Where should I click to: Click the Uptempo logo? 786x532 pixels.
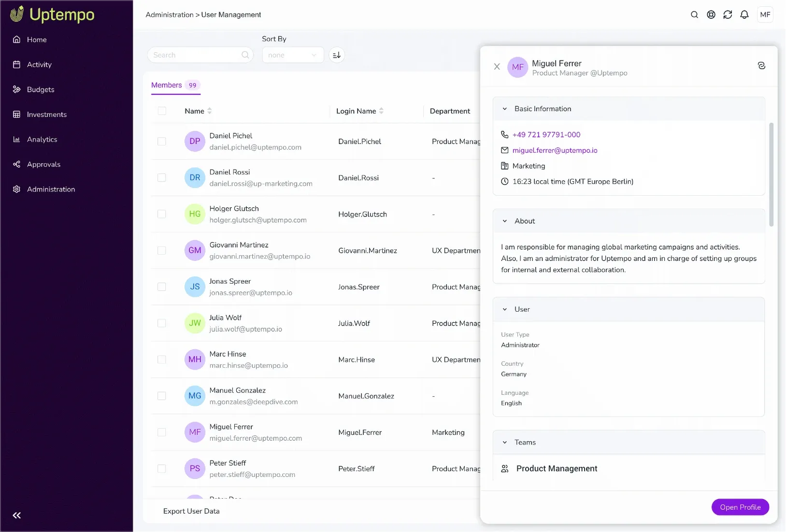52,14
